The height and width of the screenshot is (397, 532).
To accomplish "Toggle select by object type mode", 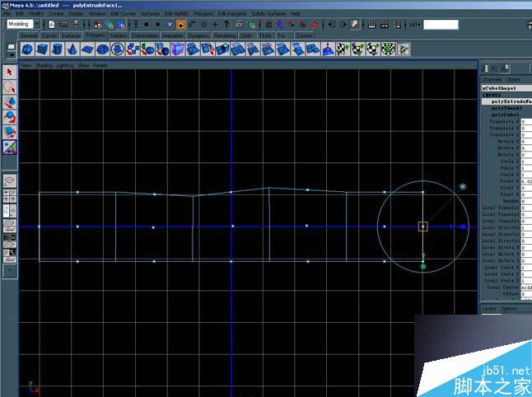I will [110, 24].
